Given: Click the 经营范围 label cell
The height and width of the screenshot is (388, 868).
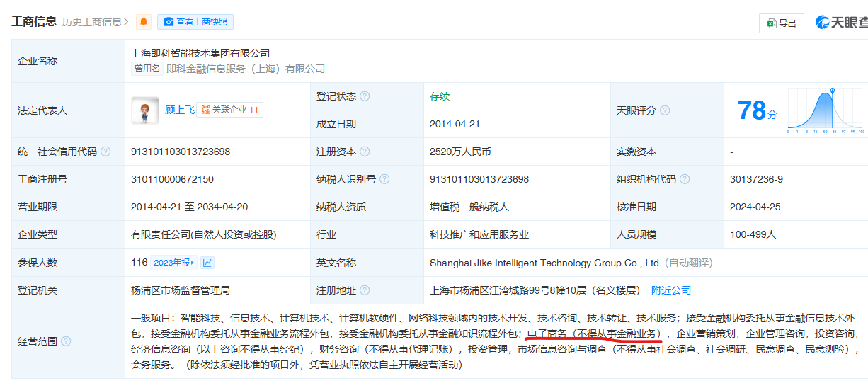Looking at the screenshot, I should coord(68,341).
